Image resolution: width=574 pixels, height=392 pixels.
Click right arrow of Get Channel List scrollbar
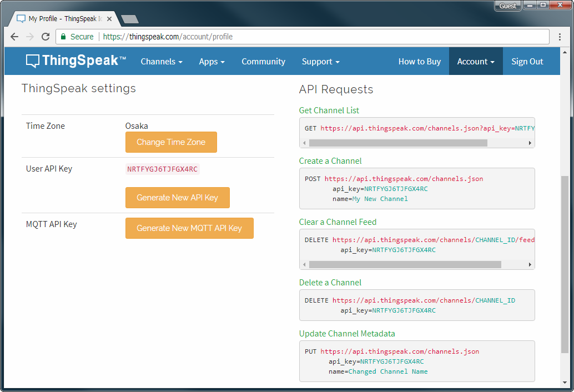[x=530, y=143]
